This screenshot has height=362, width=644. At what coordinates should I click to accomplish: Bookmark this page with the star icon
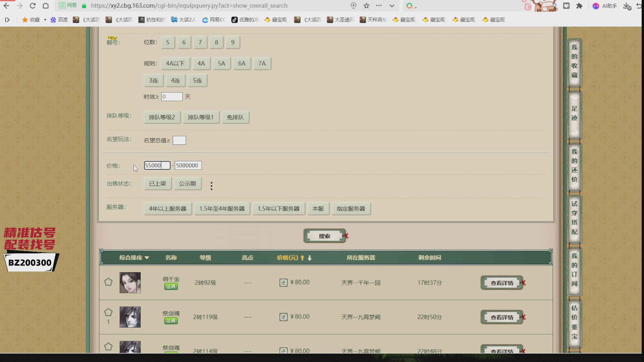pyautogui.click(x=366, y=6)
